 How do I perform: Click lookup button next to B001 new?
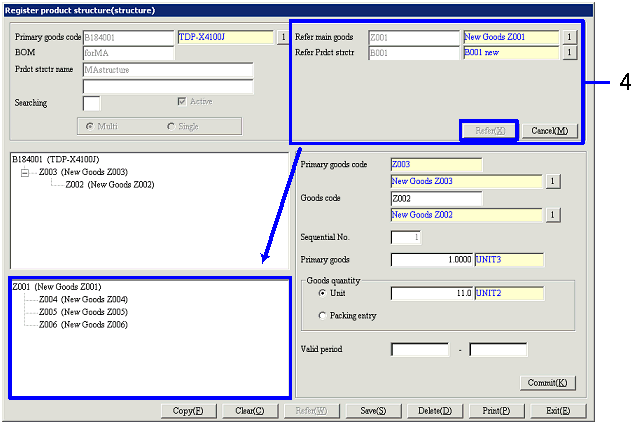pos(569,53)
